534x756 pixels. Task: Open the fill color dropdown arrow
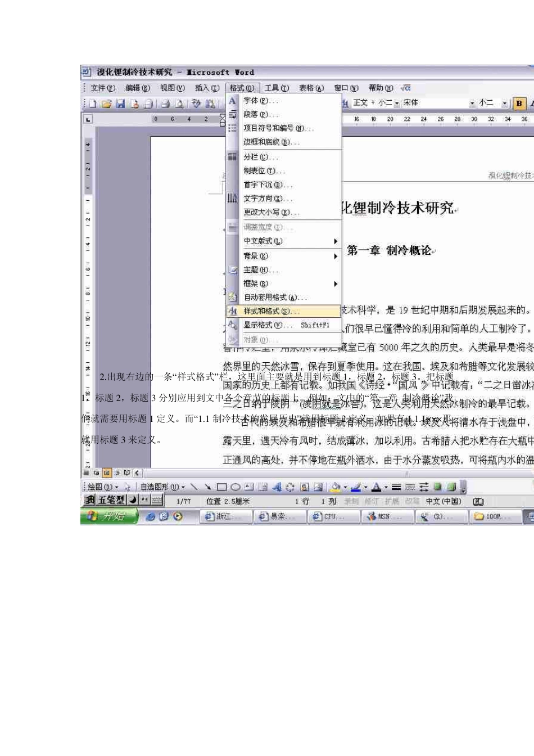click(x=345, y=488)
